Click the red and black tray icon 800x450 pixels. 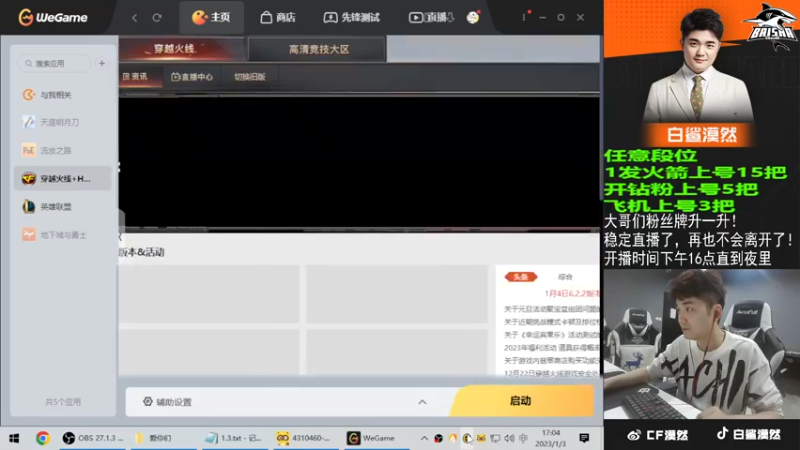coord(438,438)
